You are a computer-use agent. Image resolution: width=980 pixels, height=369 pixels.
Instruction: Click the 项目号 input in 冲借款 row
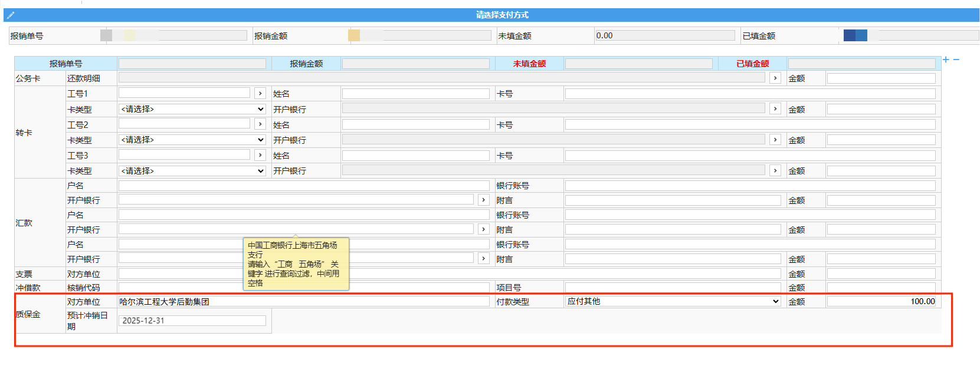[x=673, y=288]
